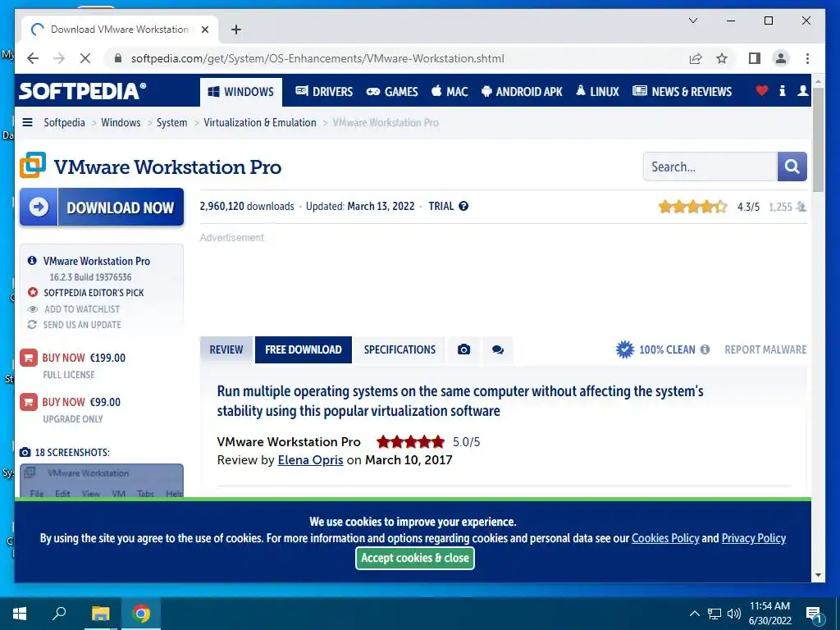Open Windows taskbar search

[59, 614]
